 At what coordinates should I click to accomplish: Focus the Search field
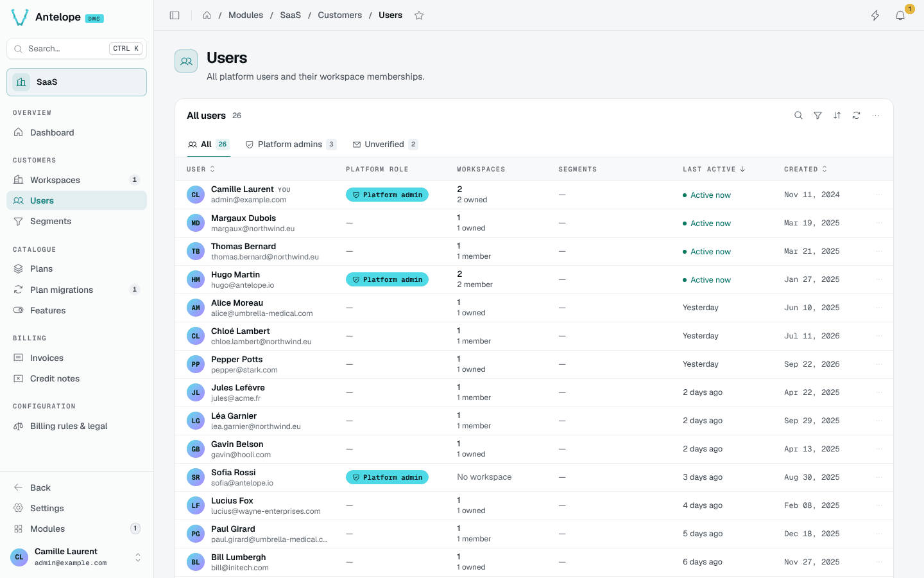76,49
